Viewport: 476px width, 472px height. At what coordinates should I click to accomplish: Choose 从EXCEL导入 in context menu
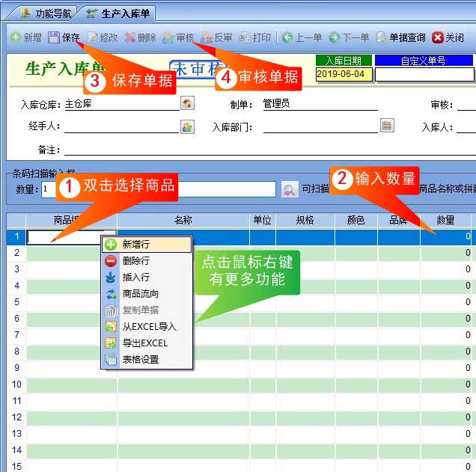(x=147, y=326)
